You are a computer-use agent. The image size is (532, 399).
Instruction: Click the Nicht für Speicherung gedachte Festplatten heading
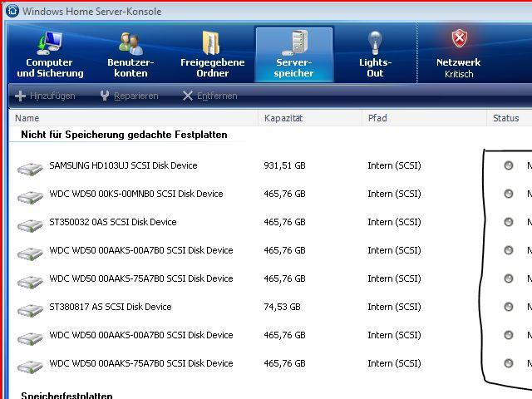pos(124,135)
